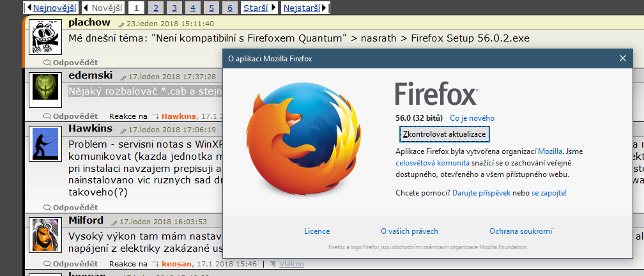This screenshot has width=644, height=276.
Task: Open Milford username heading
Action: pyautogui.click(x=86, y=220)
